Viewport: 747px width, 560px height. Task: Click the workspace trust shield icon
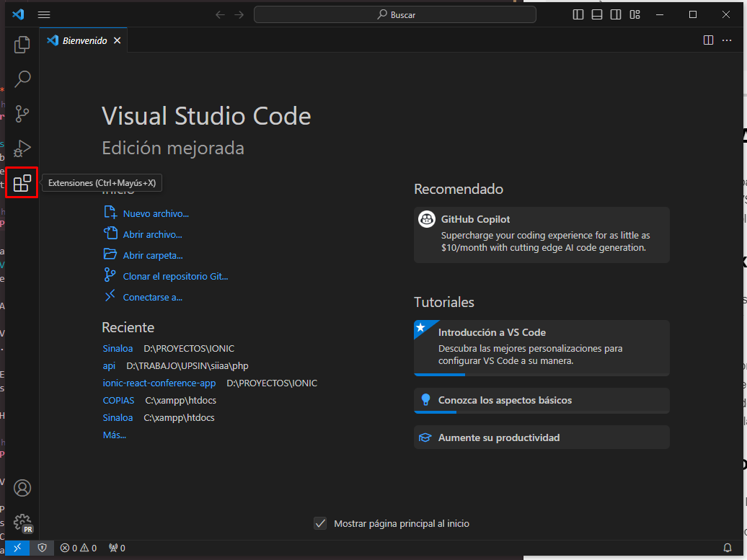coord(43,548)
